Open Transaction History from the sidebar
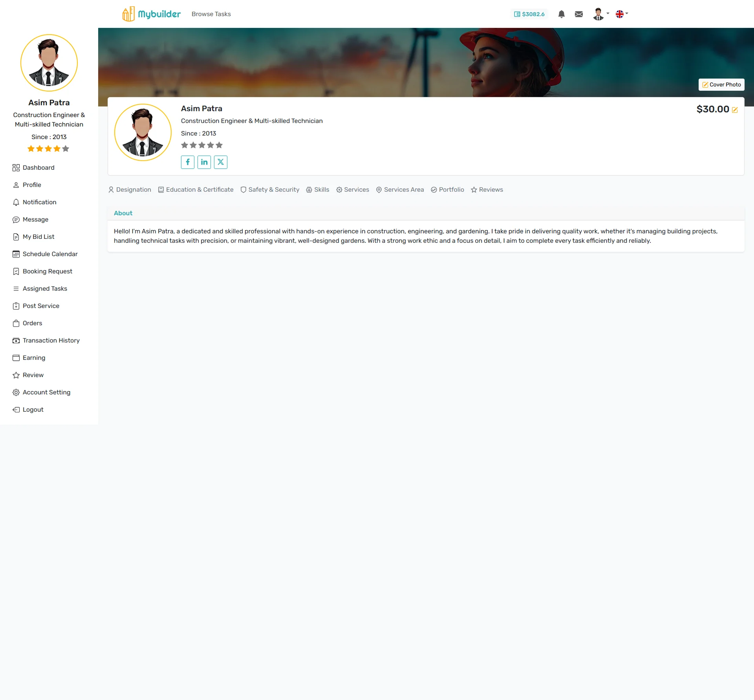This screenshot has width=754, height=700. pos(51,341)
